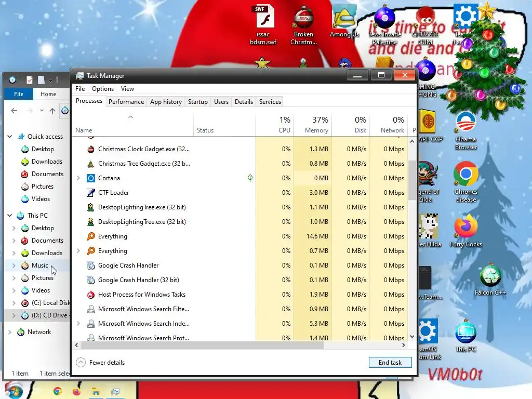The width and height of the screenshot is (532, 399).
Task: Open Task Manager View menu
Action: (127, 88)
